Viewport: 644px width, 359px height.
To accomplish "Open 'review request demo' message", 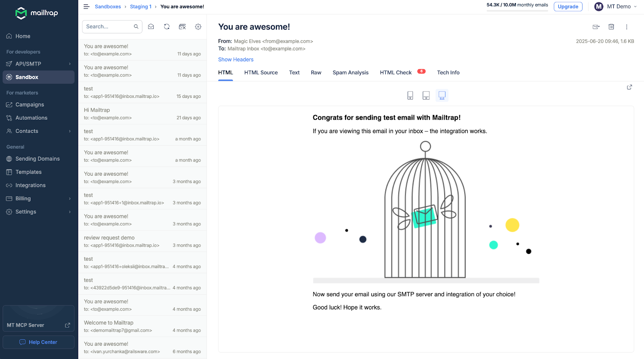I will click(x=142, y=241).
